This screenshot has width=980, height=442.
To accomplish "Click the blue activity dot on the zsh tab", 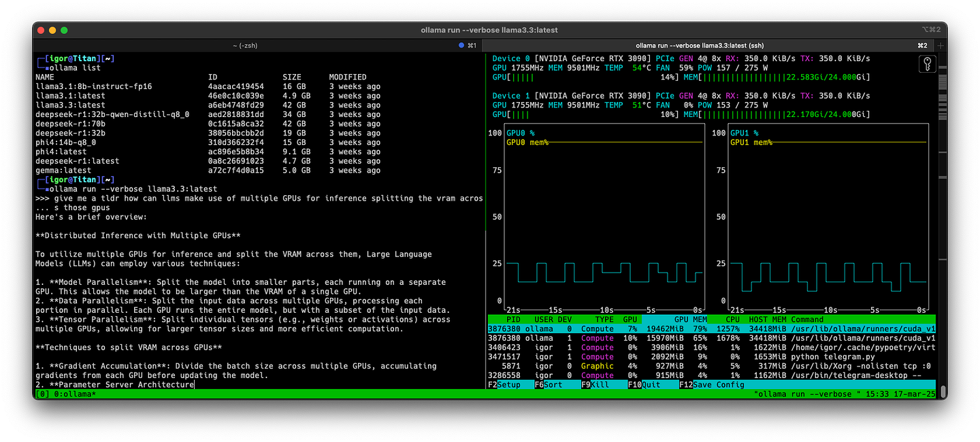I will [461, 45].
